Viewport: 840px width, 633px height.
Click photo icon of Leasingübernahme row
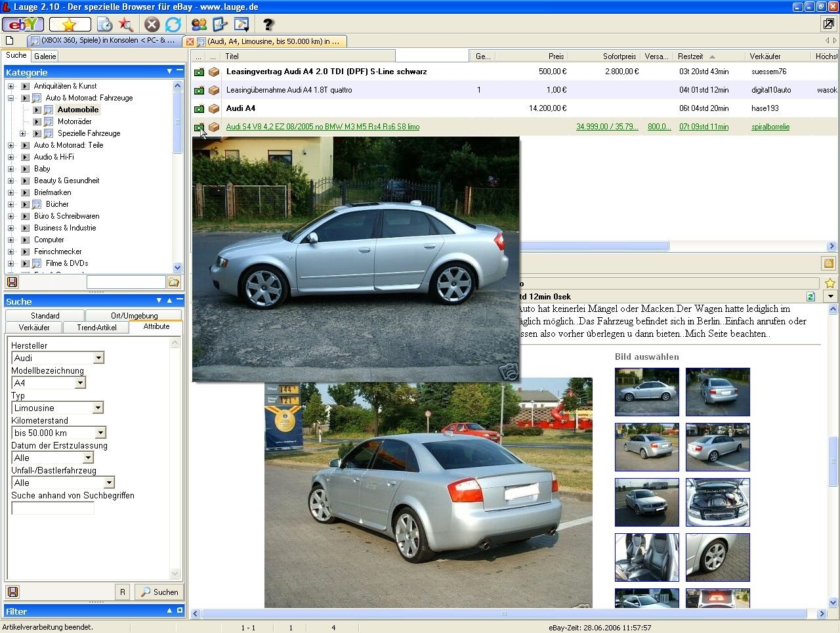point(199,90)
